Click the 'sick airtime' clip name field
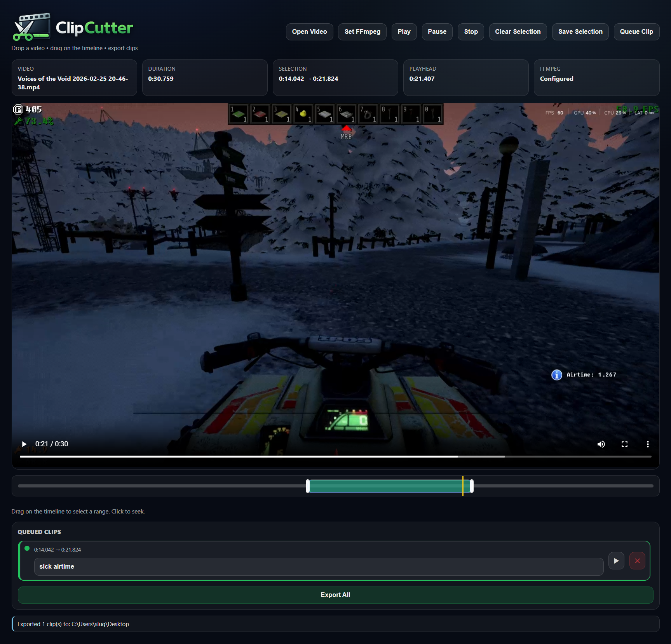The width and height of the screenshot is (671, 644). click(x=319, y=567)
